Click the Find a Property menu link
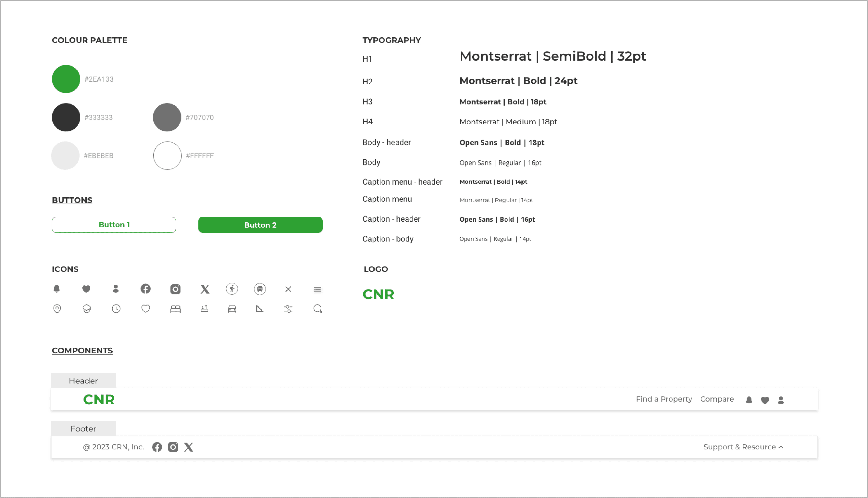Image resolution: width=868 pixels, height=498 pixels. [x=664, y=399]
